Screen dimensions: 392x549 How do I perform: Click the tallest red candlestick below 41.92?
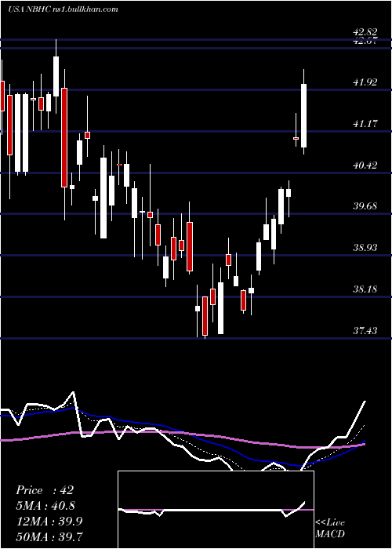pyautogui.click(x=64, y=137)
